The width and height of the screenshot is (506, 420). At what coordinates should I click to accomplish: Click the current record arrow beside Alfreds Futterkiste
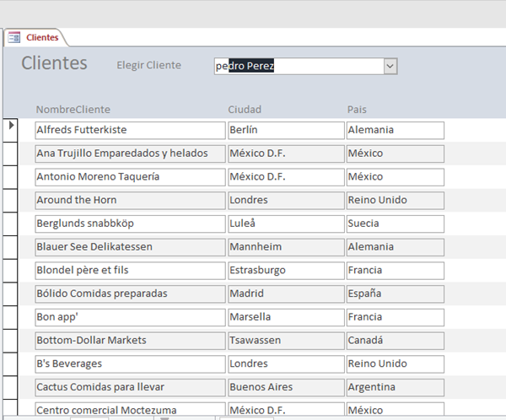click(x=12, y=126)
